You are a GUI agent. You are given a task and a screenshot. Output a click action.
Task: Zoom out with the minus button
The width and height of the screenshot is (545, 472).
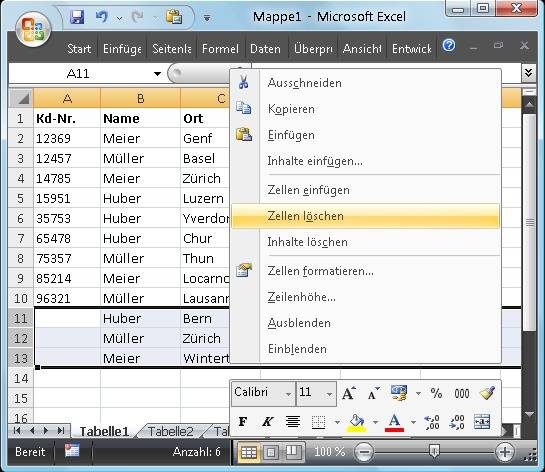[x=364, y=451]
